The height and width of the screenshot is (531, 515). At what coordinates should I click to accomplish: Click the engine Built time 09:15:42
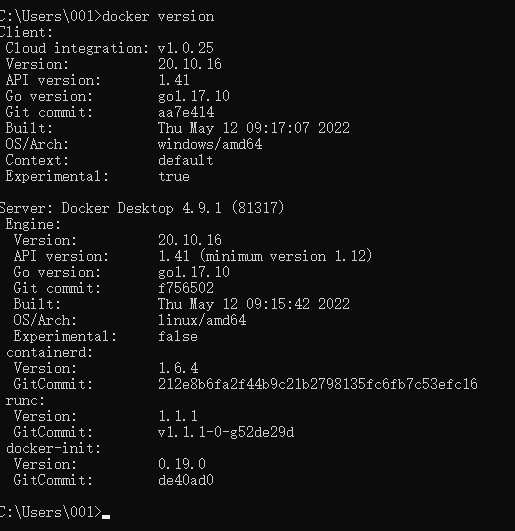click(278, 304)
